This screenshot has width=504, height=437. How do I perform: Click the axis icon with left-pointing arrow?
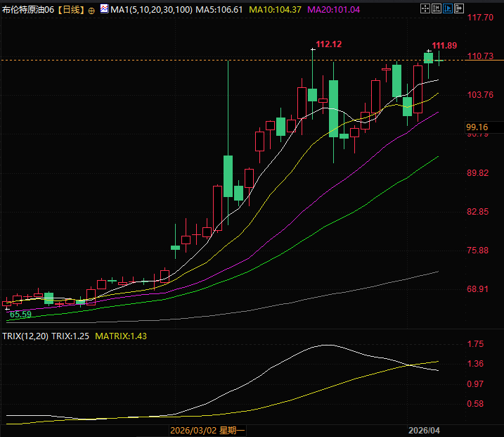point(437,9)
